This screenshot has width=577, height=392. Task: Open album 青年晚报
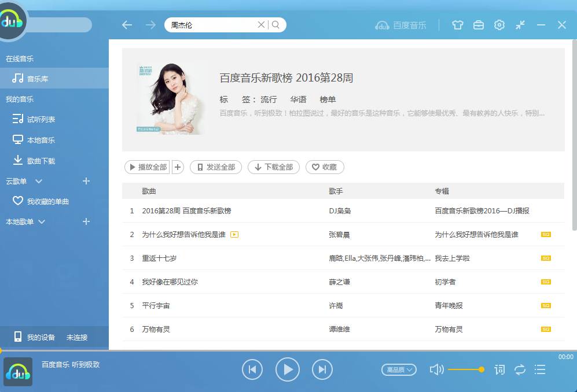click(449, 306)
